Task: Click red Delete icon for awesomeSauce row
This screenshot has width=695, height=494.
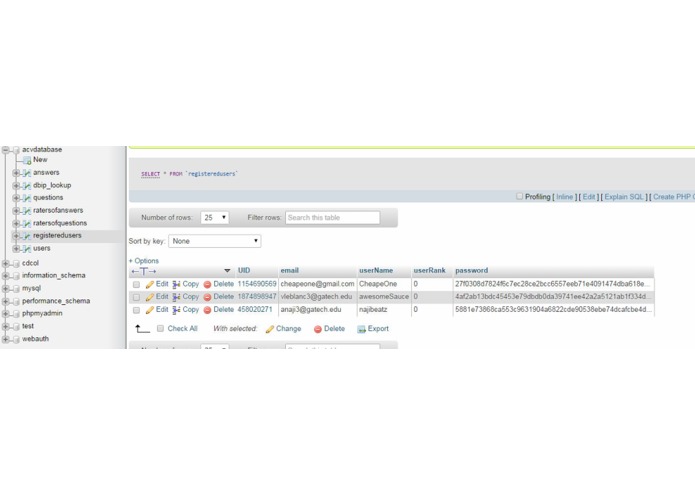Action: click(x=207, y=297)
